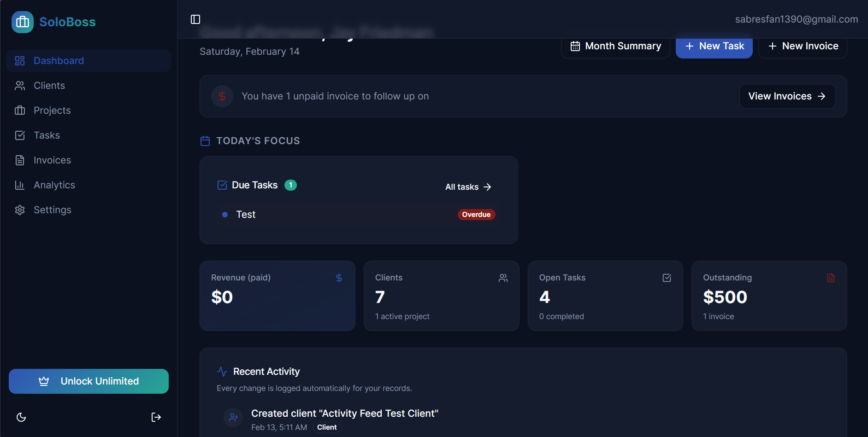Viewport: 868px width, 437px height.
Task: Select the Clients icon in the sidebar
Action: pos(20,85)
